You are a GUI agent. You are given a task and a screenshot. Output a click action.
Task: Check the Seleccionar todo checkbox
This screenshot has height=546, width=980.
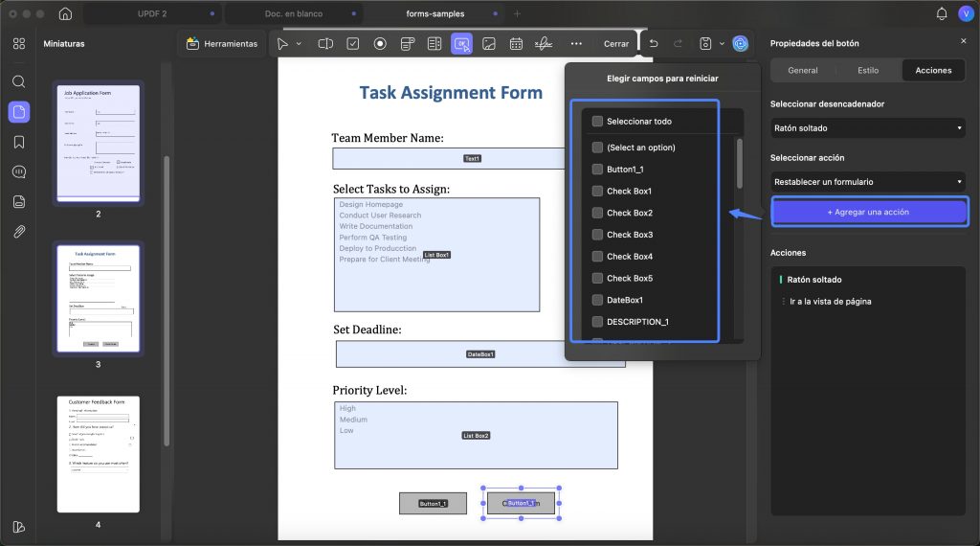pyautogui.click(x=597, y=122)
